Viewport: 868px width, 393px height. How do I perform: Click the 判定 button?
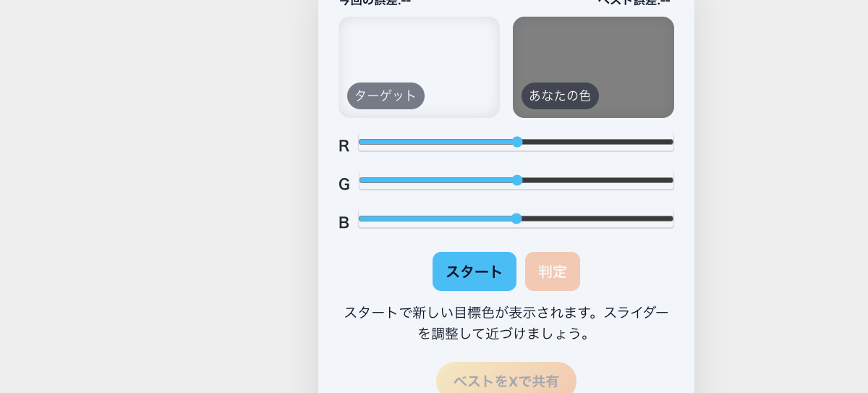553,271
